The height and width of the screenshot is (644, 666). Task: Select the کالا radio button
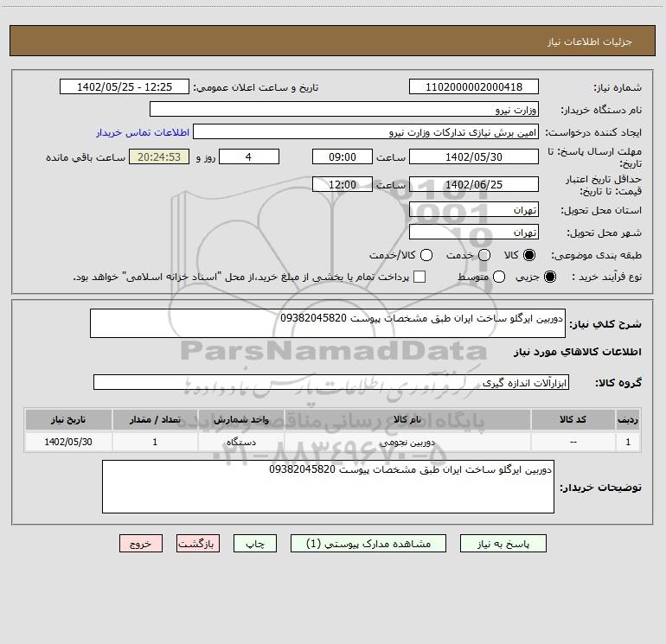(529, 255)
